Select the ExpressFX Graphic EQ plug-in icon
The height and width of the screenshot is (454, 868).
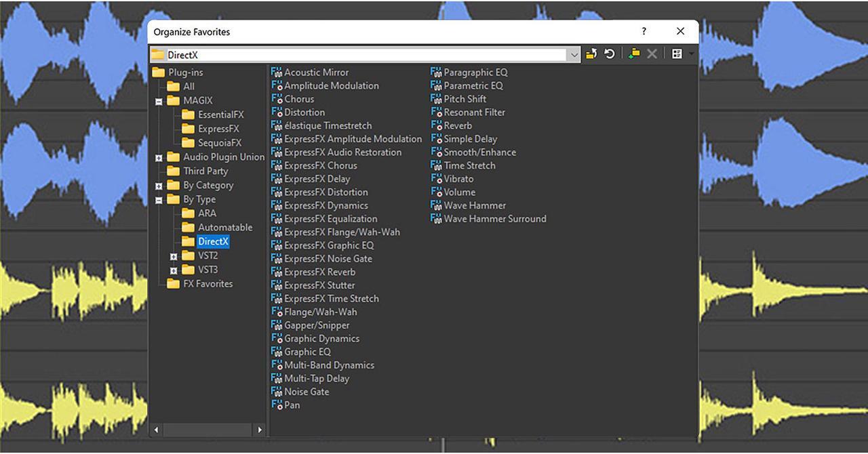coord(277,245)
